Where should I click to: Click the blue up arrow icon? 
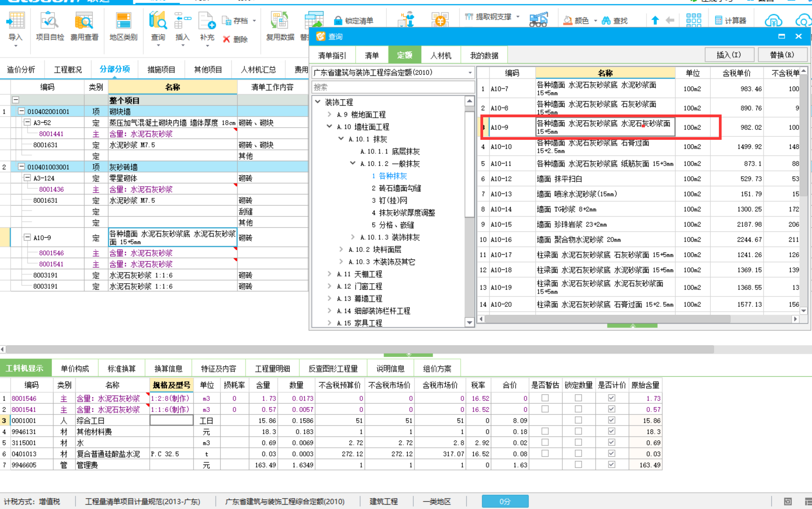pyautogui.click(x=655, y=20)
